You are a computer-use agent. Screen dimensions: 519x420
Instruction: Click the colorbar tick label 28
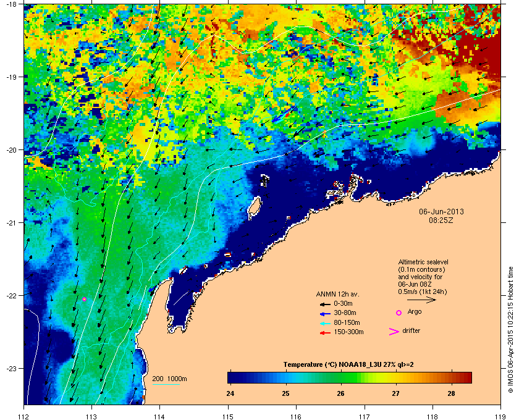(451, 393)
